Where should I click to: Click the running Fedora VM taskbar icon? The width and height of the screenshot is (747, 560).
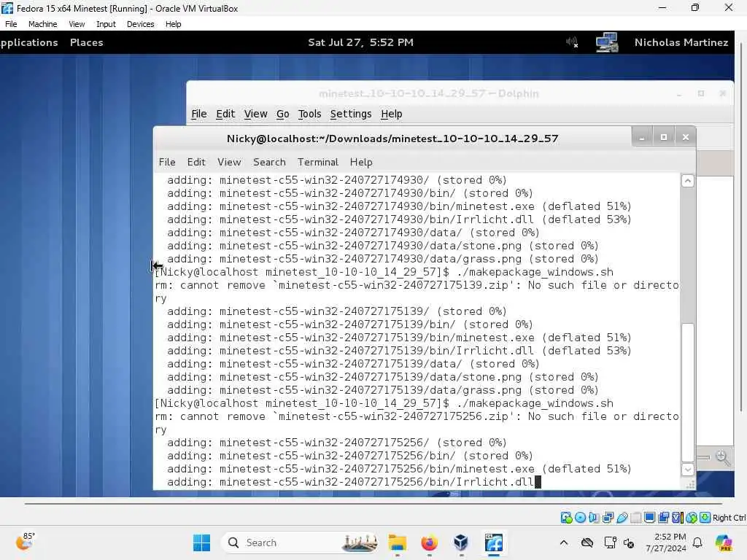click(494, 542)
